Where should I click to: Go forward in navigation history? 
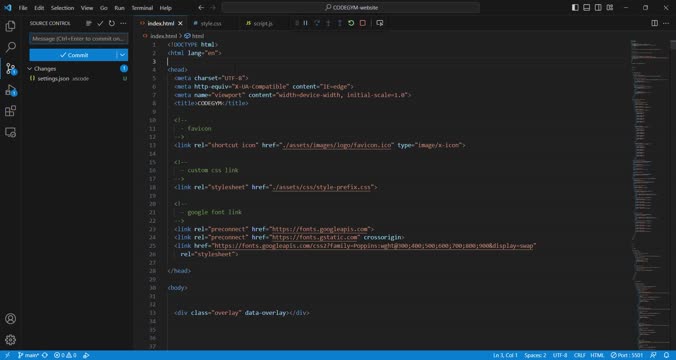(x=213, y=7)
